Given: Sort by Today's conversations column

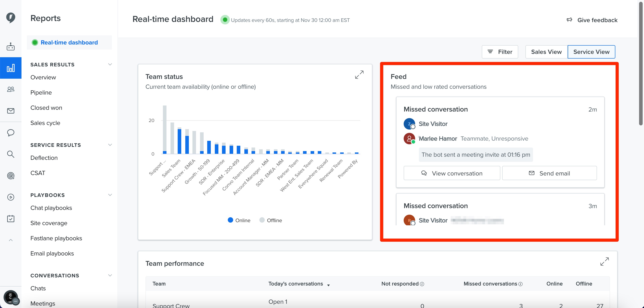Looking at the screenshot, I should click(299, 284).
